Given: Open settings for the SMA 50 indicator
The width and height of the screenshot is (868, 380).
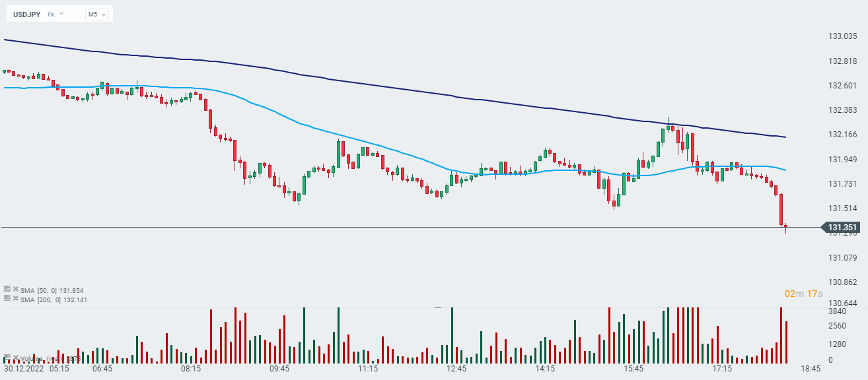Looking at the screenshot, I should point(7,289).
